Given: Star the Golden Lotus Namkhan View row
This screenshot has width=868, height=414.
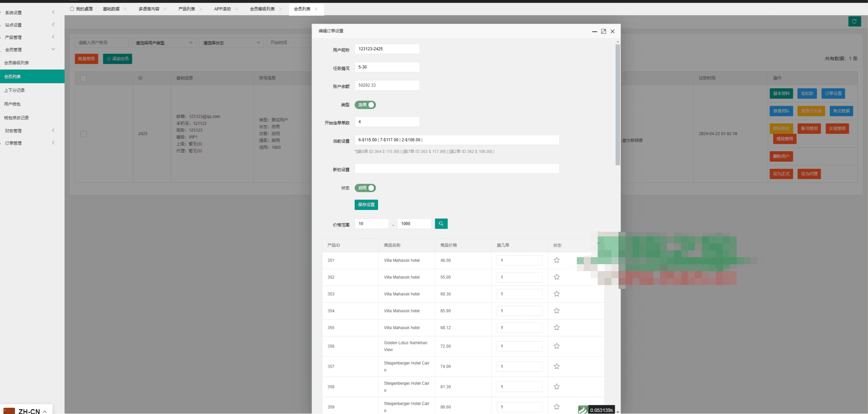Looking at the screenshot, I should point(556,346).
